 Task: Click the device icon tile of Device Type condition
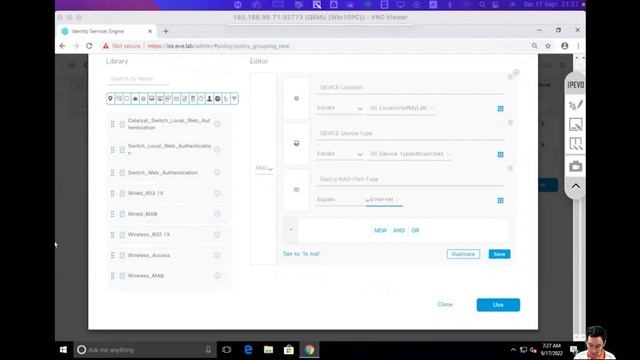tap(296, 143)
